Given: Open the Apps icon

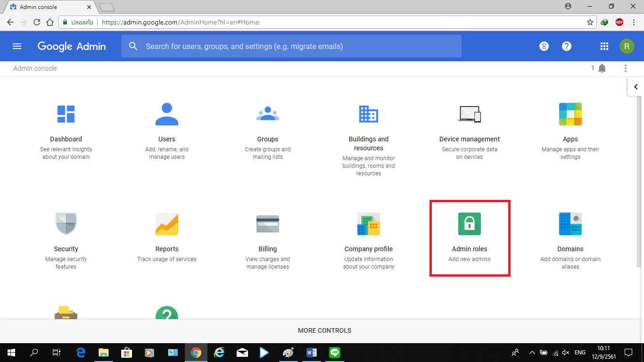Looking at the screenshot, I should tap(570, 114).
